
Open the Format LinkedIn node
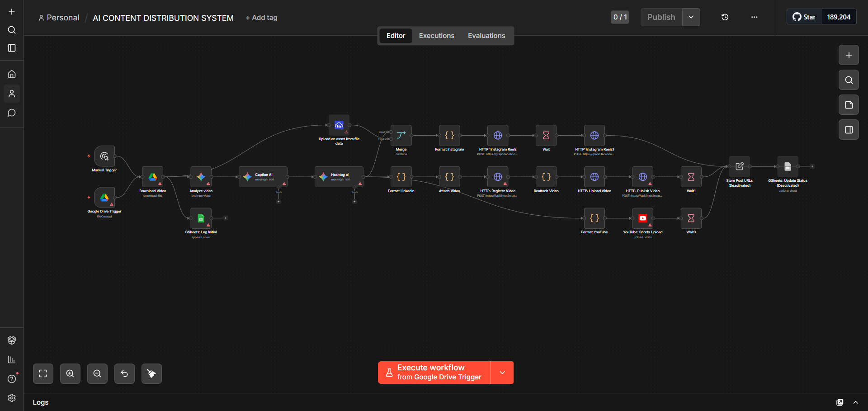(x=401, y=177)
